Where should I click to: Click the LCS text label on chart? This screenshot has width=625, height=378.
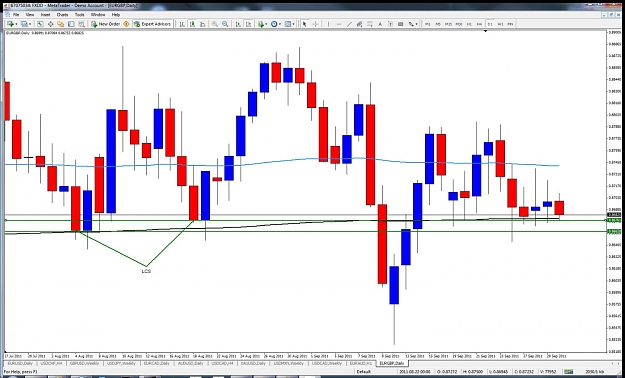click(146, 271)
